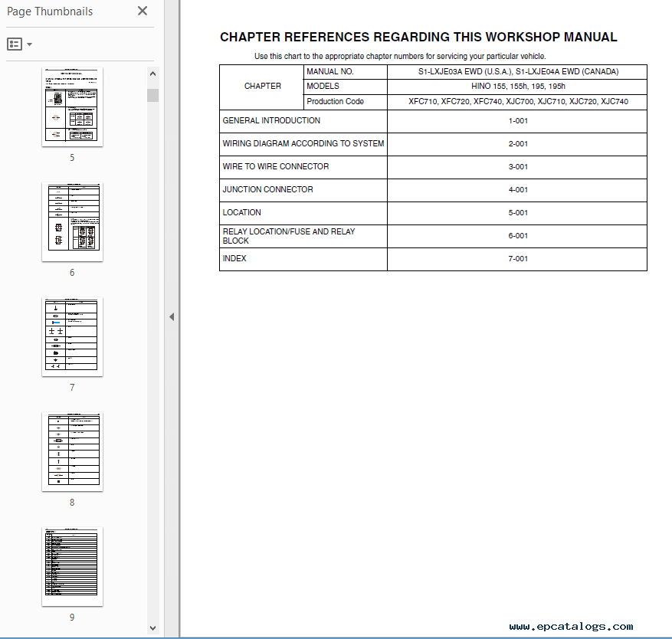
Task: Select the 'LOCATION' table cell
Action: tap(303, 213)
